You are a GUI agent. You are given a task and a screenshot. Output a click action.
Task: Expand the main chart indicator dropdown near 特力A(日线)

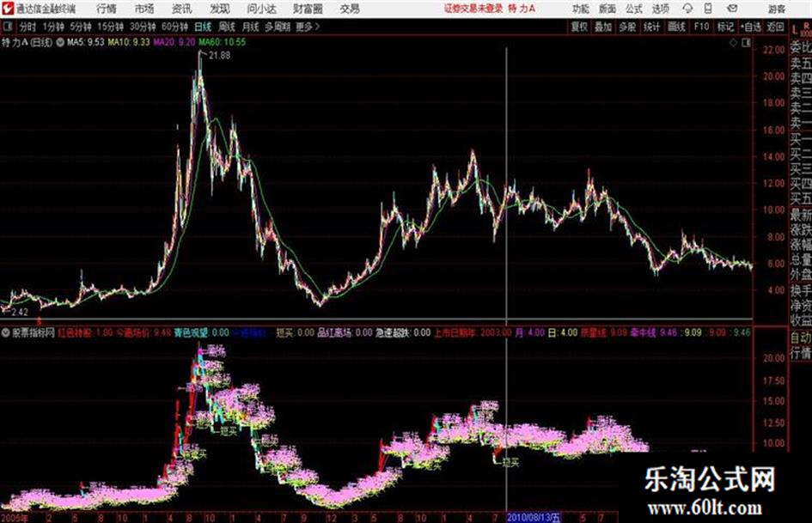click(59, 42)
